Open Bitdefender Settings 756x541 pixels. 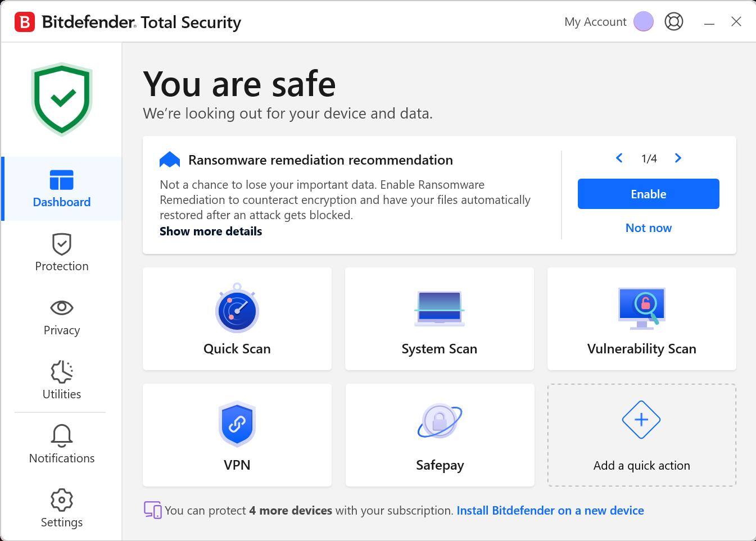pos(62,508)
